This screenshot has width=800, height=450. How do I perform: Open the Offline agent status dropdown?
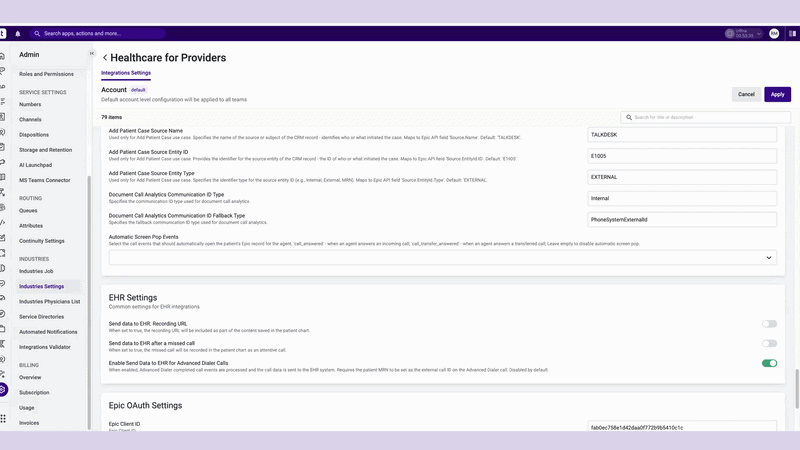(x=744, y=34)
